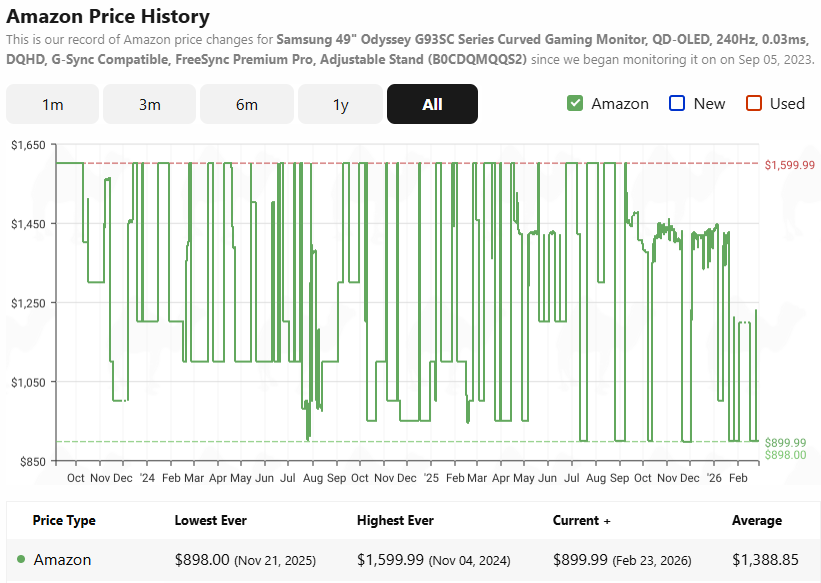Click the Used checkbox outline icon
The image size is (821, 583).
click(x=753, y=103)
